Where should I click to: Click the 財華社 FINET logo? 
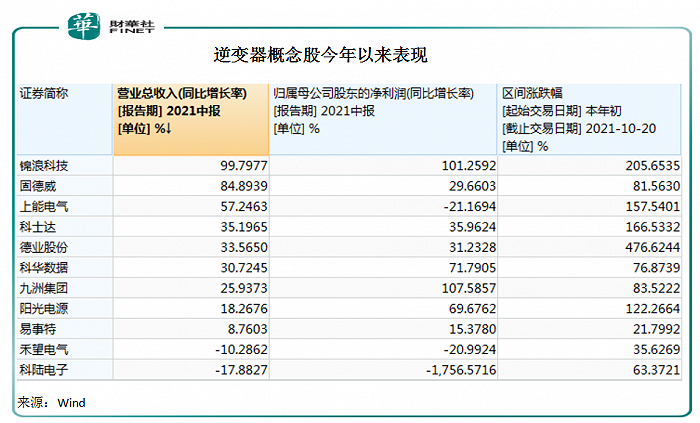pos(111,26)
